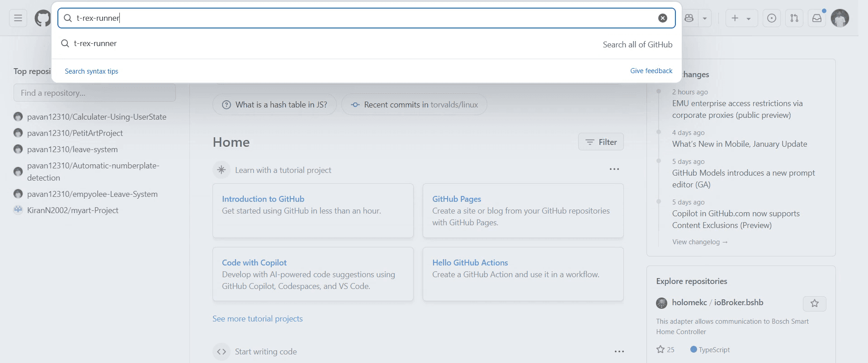Select the What is a hash table suggestion

[x=274, y=104]
